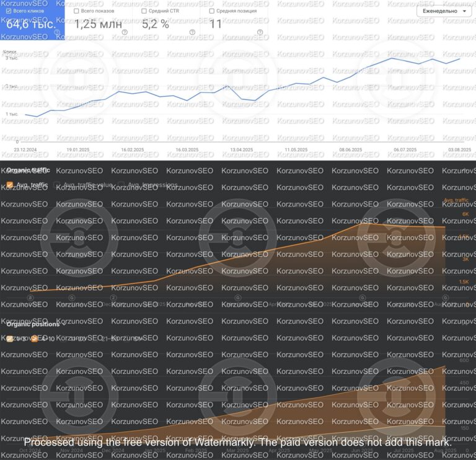Click the Feb 2025 positions axis label

[196, 450]
